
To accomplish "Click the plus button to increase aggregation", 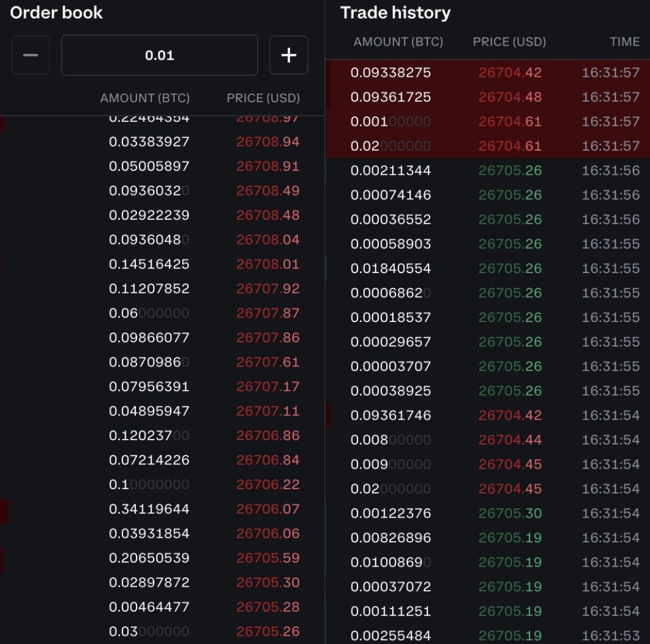I will click(289, 55).
